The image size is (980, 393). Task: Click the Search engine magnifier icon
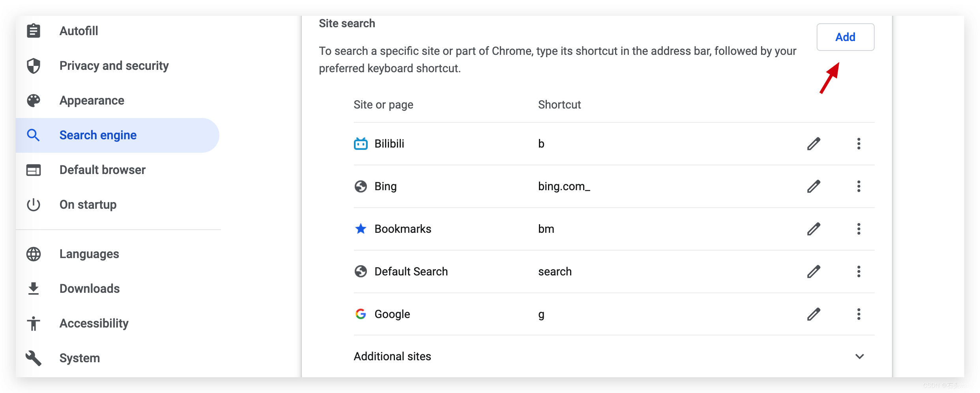click(34, 135)
